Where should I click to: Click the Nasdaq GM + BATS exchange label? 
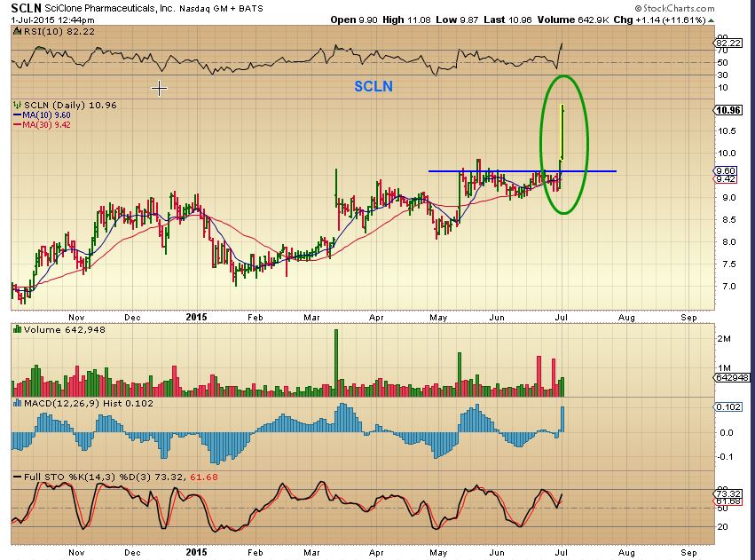[222, 9]
